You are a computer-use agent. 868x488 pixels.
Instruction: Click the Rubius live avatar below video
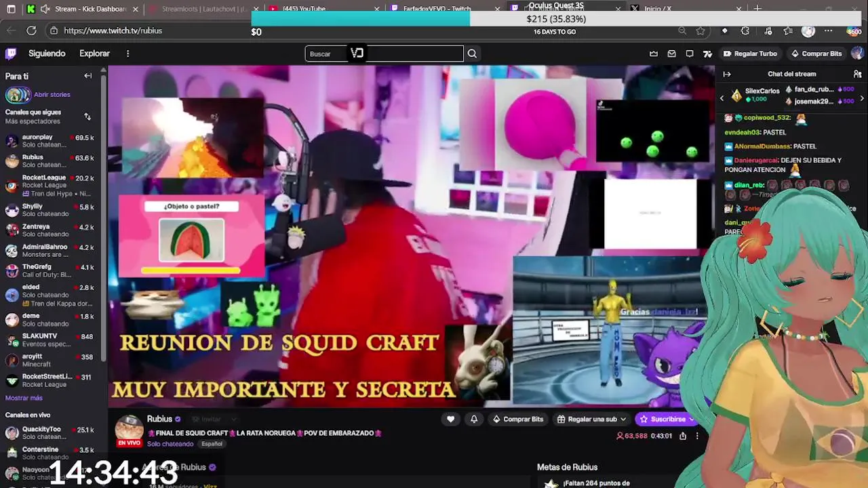tap(129, 430)
